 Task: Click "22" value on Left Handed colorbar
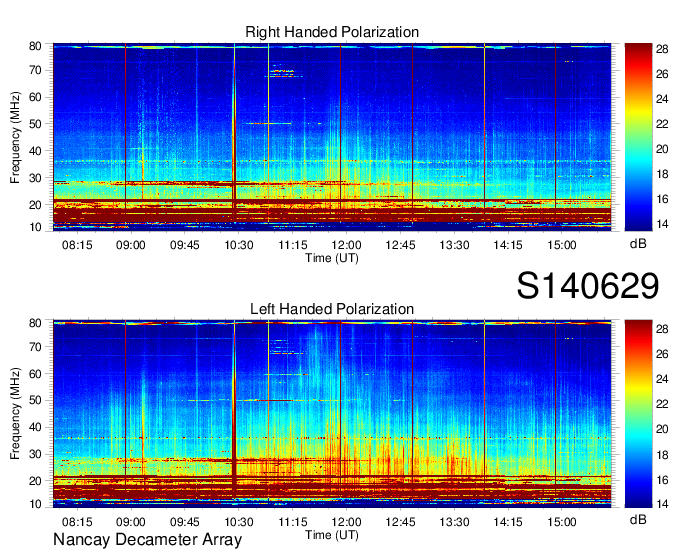point(662,404)
